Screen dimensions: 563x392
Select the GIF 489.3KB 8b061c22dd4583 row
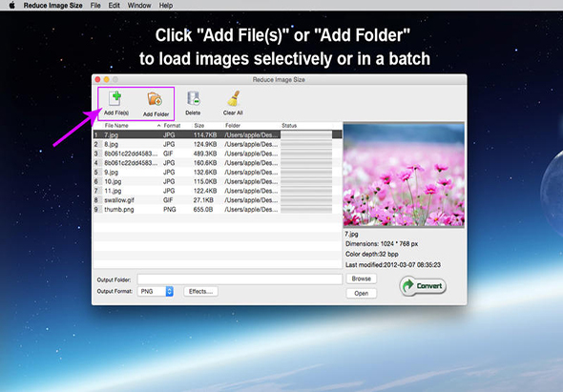pos(218,154)
